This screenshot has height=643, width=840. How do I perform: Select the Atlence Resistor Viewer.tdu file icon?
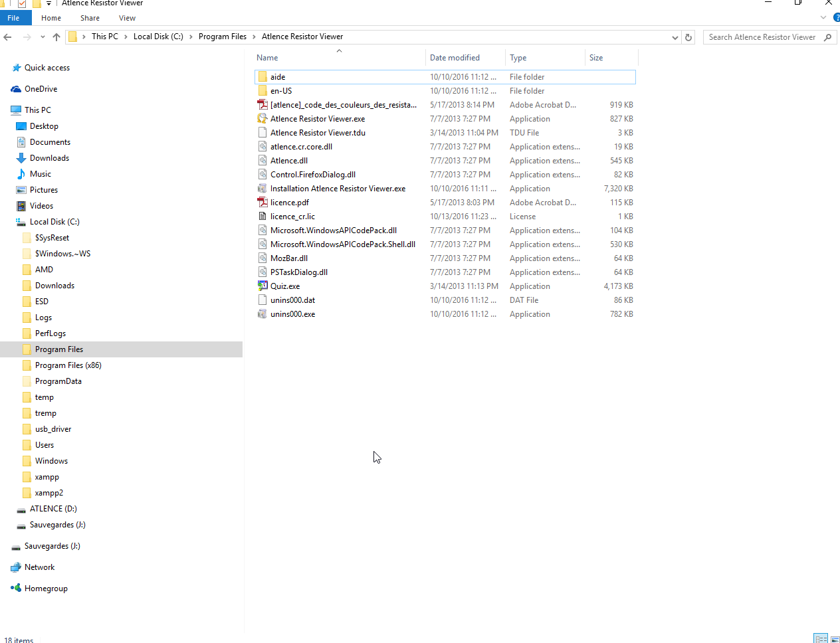coord(262,133)
